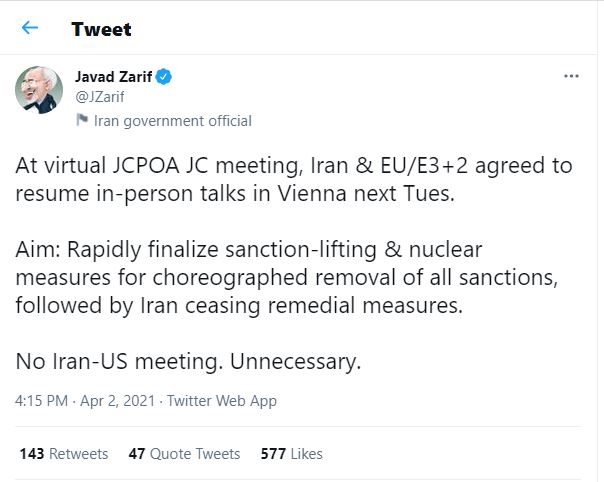604x482 pixels.
Task: Open the @JZarif handle link
Action: coord(100,97)
